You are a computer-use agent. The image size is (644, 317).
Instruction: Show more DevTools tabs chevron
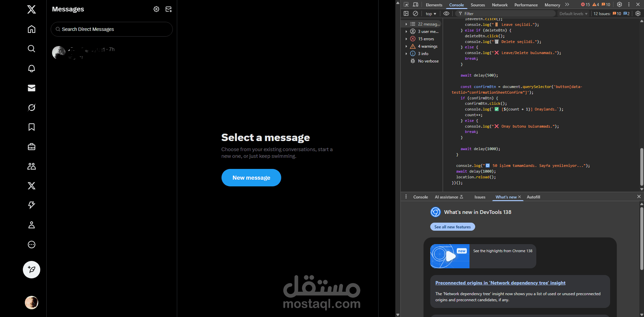coord(567,5)
